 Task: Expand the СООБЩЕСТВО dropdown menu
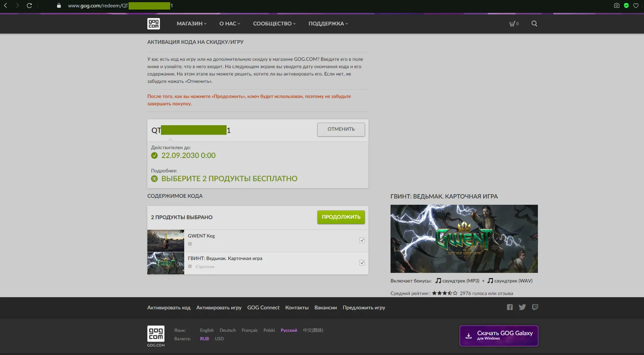(x=274, y=24)
